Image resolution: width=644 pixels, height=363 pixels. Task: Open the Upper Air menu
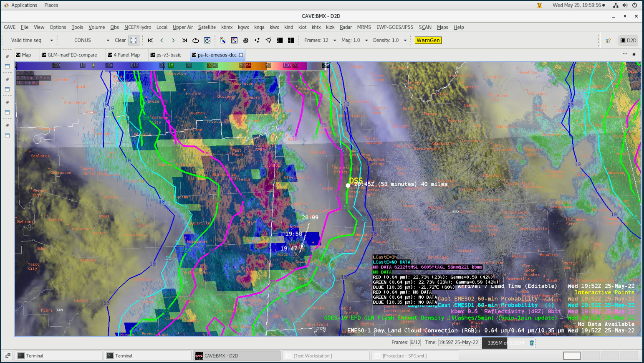click(182, 27)
